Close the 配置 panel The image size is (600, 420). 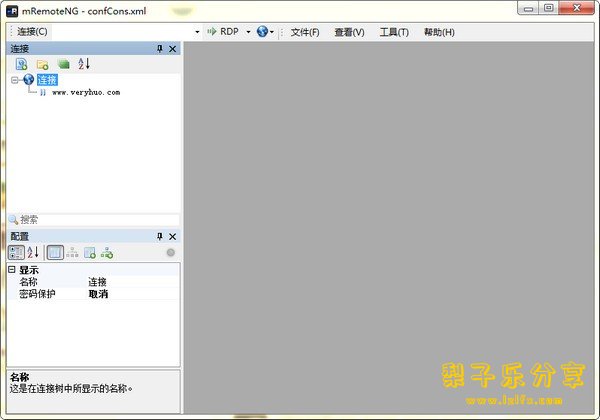pos(173,237)
